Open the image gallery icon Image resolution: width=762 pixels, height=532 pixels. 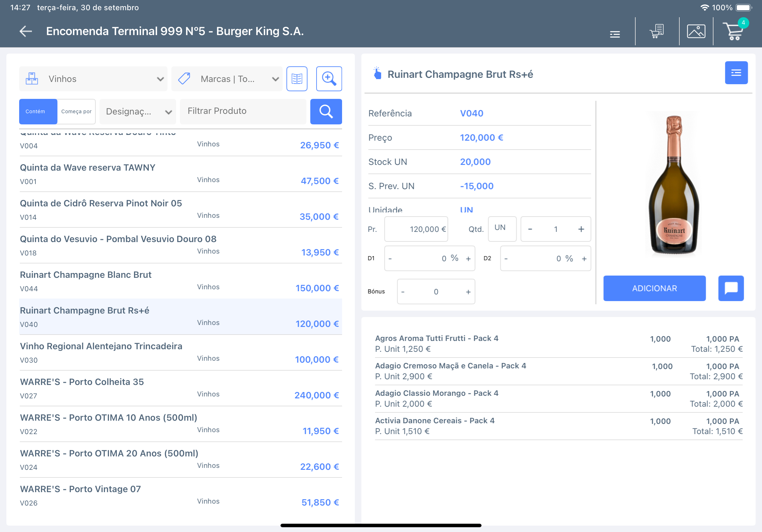point(696,31)
